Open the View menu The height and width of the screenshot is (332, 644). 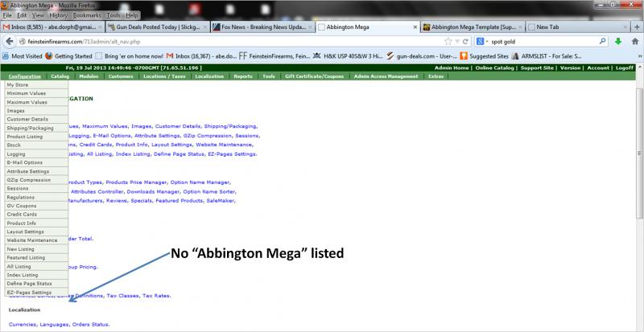click(38, 15)
